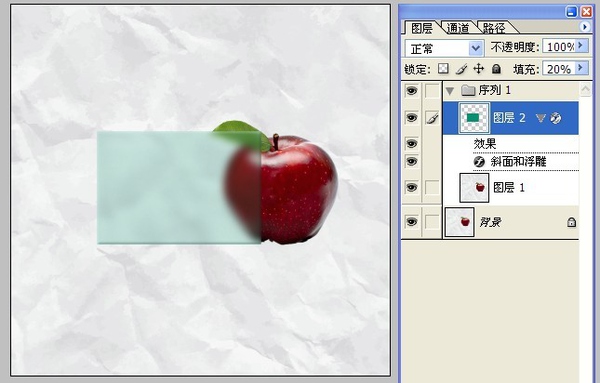
Task: Click the lock transparent pixels icon
Action: 443,68
